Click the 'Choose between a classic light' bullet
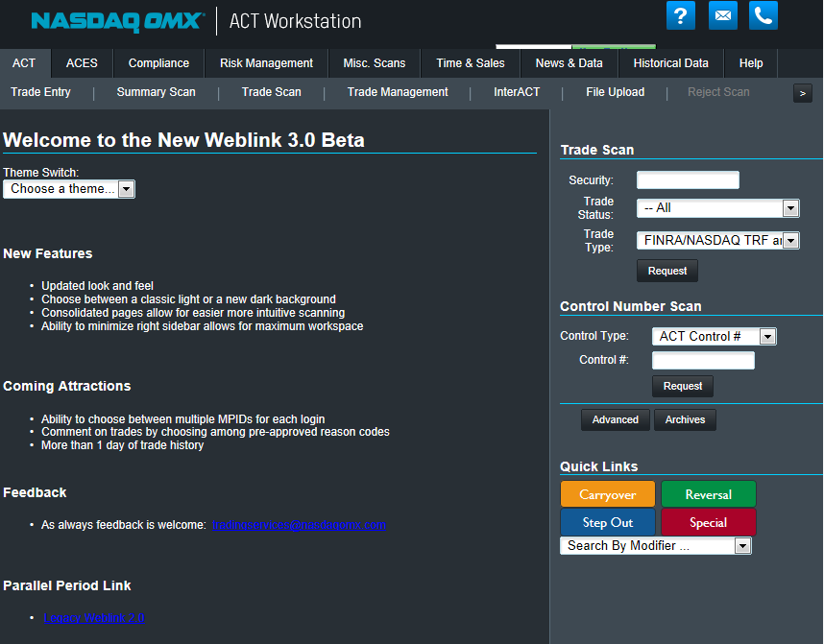Image resolution: width=824 pixels, height=644 pixels. [x=188, y=299]
